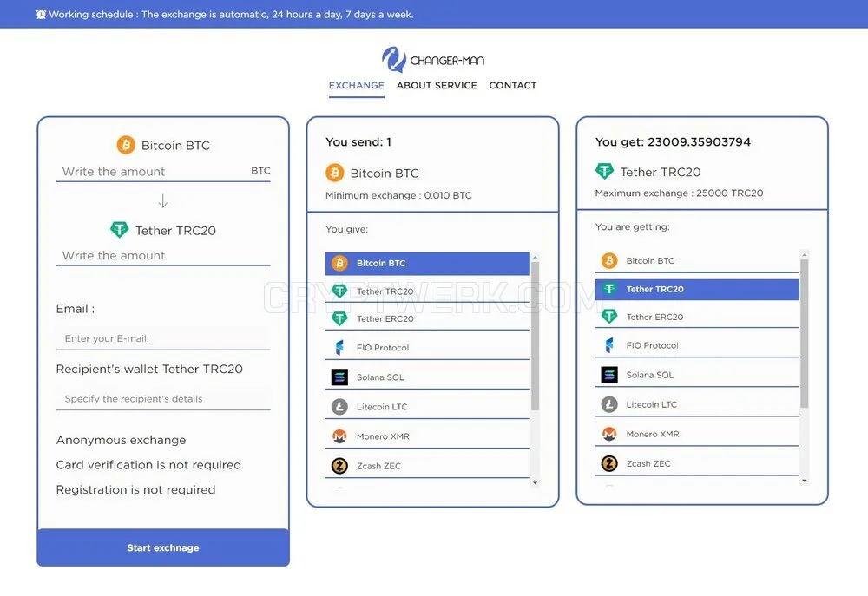Click the Changer-Man logo
Viewport: 868px width, 596px height.
point(433,60)
